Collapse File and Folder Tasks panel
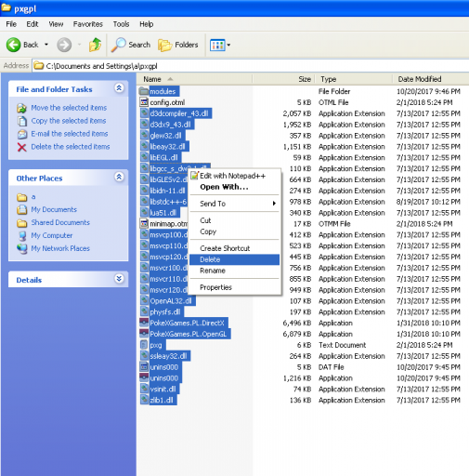 tap(119, 88)
